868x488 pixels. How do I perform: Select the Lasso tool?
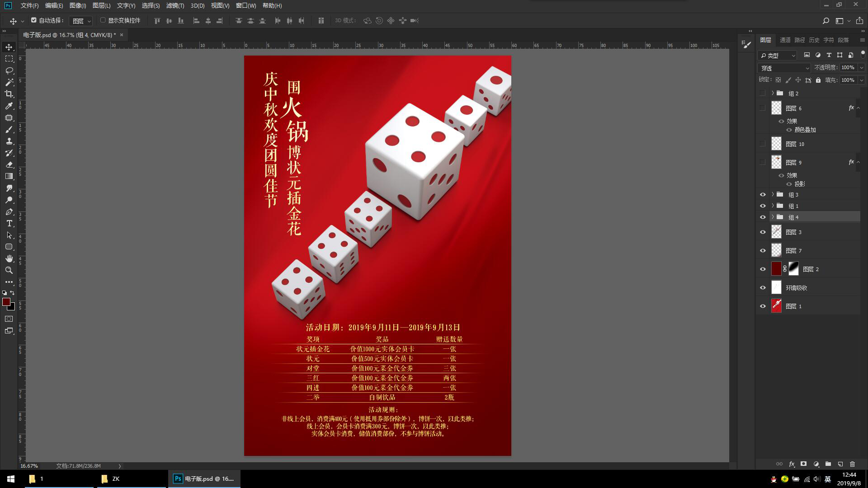(9, 70)
